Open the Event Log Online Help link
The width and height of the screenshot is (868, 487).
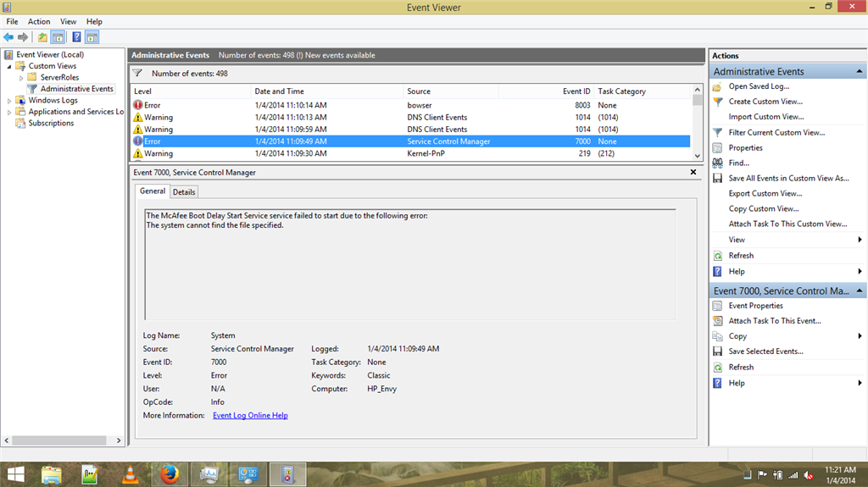click(x=250, y=416)
